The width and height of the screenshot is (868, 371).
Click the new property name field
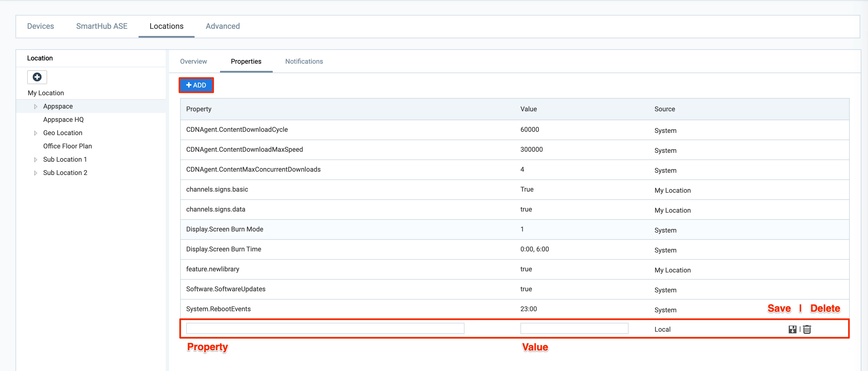(325, 329)
